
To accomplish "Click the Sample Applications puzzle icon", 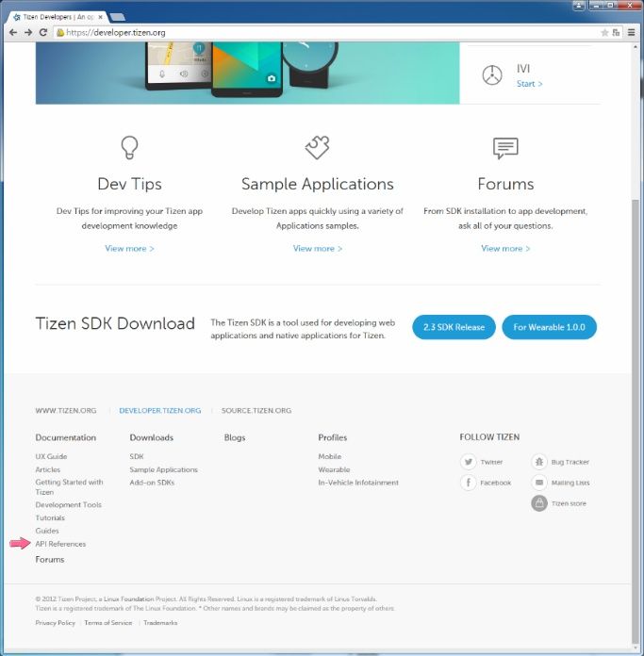I will click(317, 147).
